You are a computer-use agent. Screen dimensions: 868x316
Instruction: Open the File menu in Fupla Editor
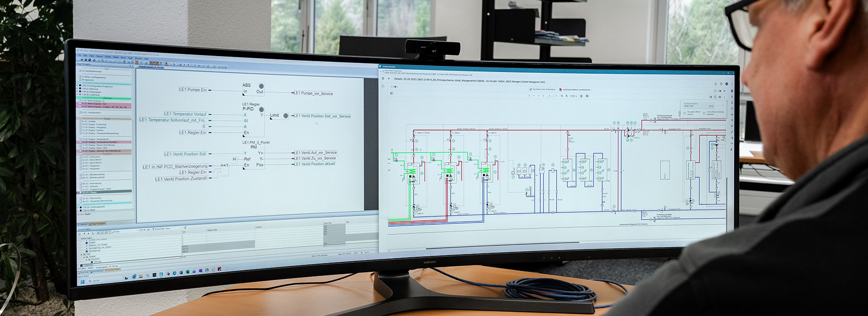tap(79, 55)
